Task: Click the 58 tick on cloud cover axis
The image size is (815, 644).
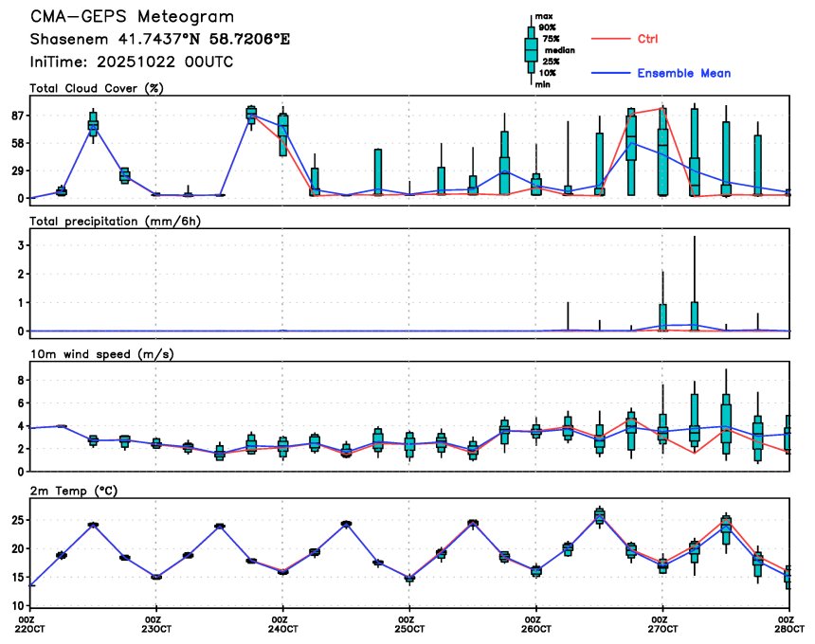Action: pyautogui.click(x=17, y=143)
